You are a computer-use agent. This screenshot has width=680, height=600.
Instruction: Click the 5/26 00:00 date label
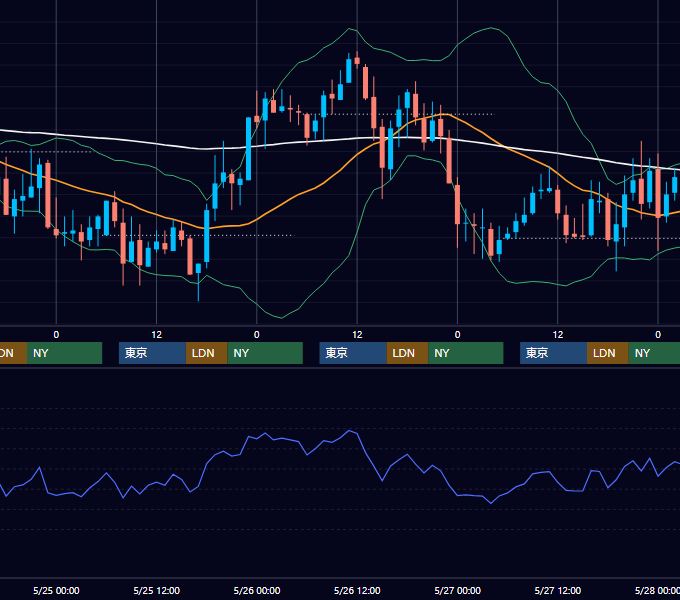[x=257, y=590]
